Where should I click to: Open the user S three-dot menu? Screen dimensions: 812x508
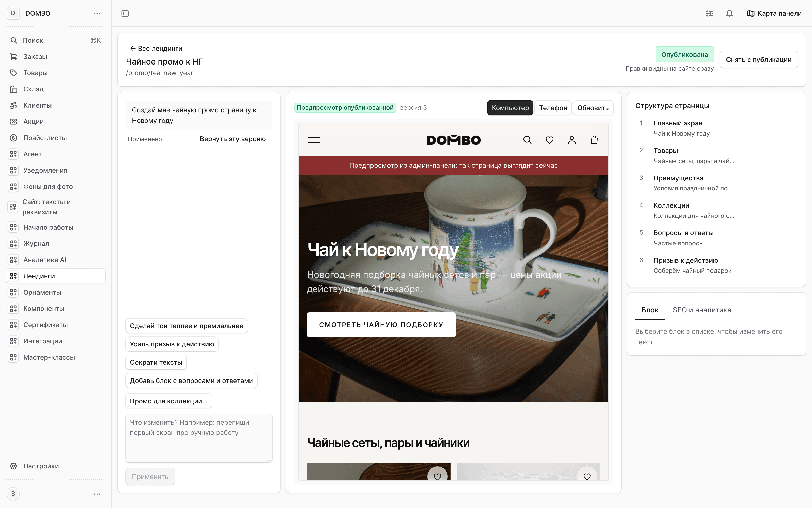pos(97,494)
